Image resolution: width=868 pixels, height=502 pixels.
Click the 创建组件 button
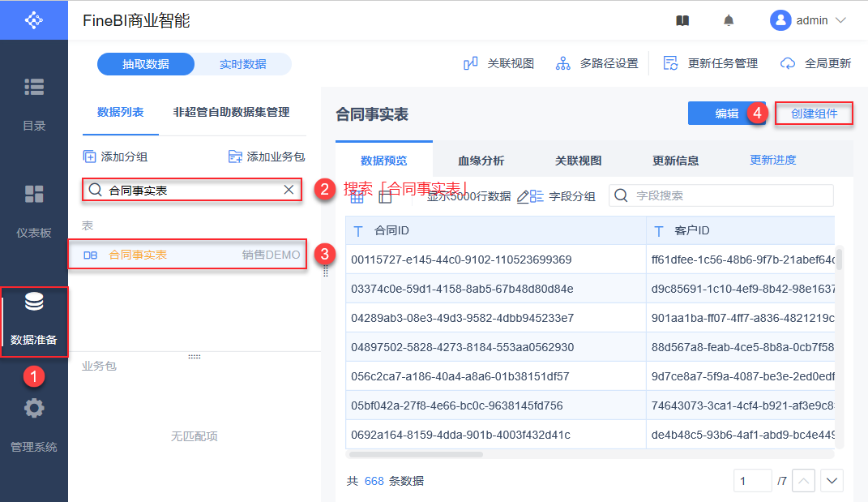[814, 114]
